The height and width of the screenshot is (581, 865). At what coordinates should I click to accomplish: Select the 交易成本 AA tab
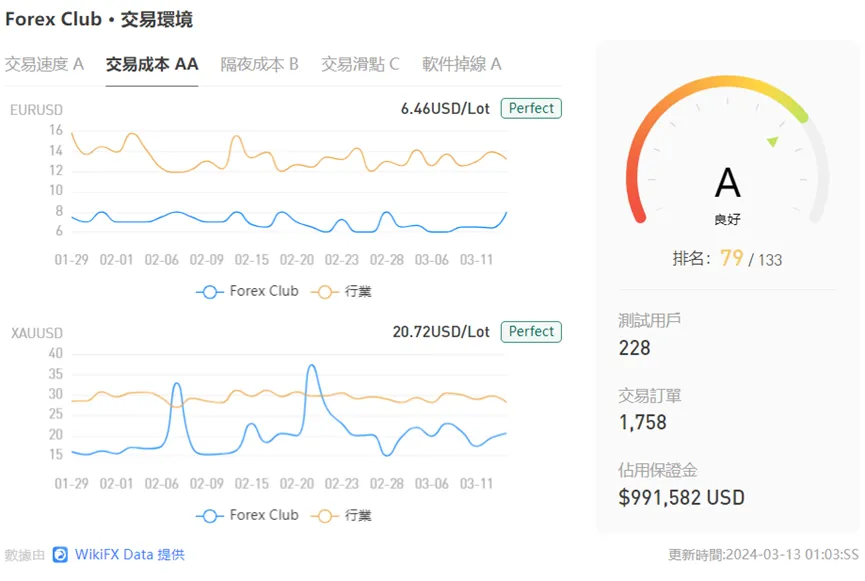[x=152, y=65]
